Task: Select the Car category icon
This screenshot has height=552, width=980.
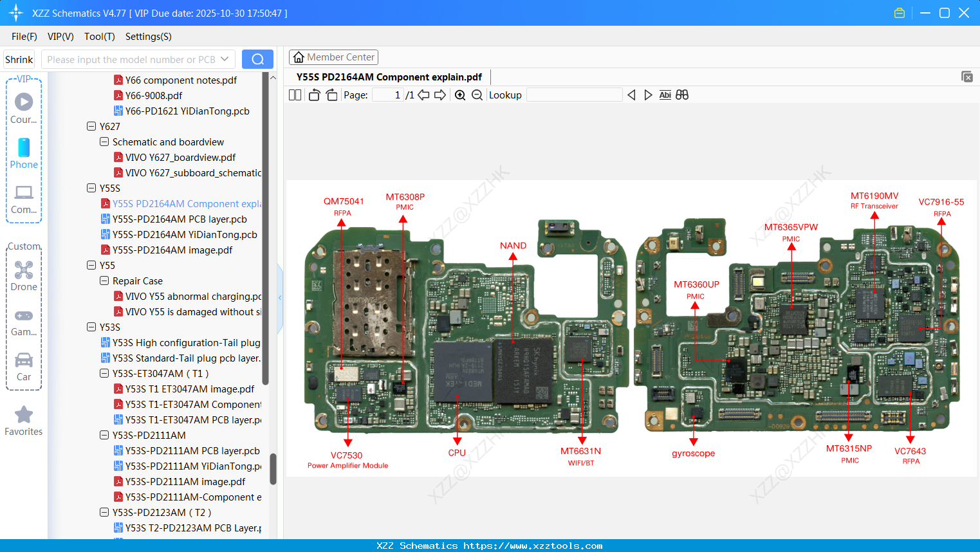Action: pyautogui.click(x=23, y=360)
